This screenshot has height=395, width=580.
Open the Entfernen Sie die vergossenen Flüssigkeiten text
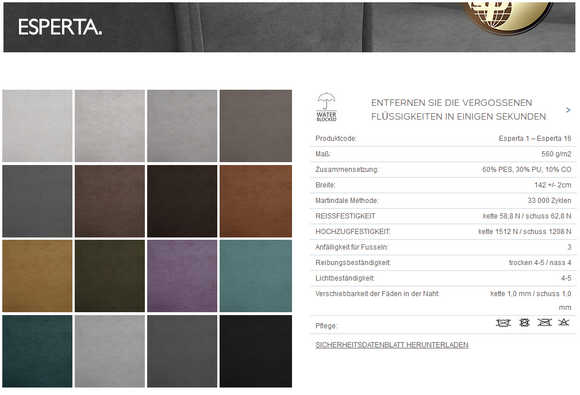[459, 109]
